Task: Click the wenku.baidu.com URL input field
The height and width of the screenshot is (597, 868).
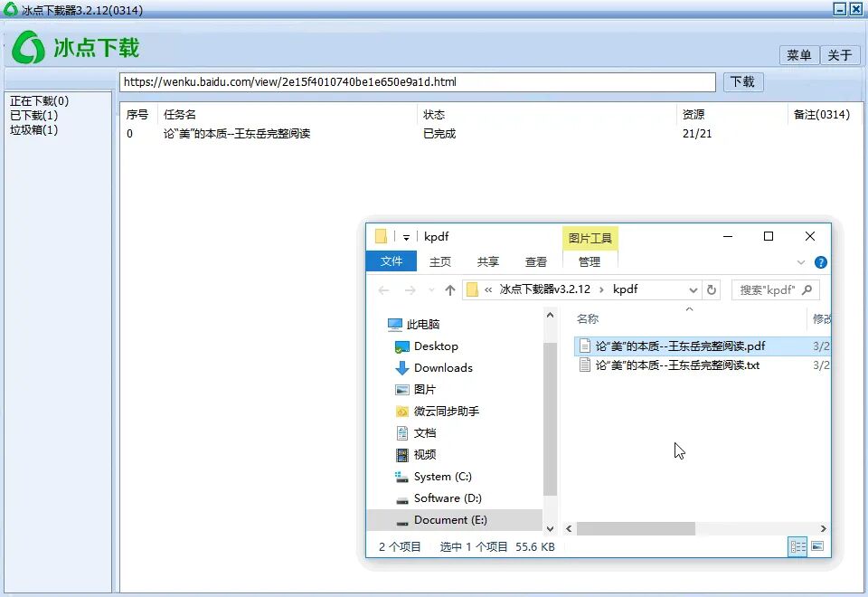Action: point(418,82)
